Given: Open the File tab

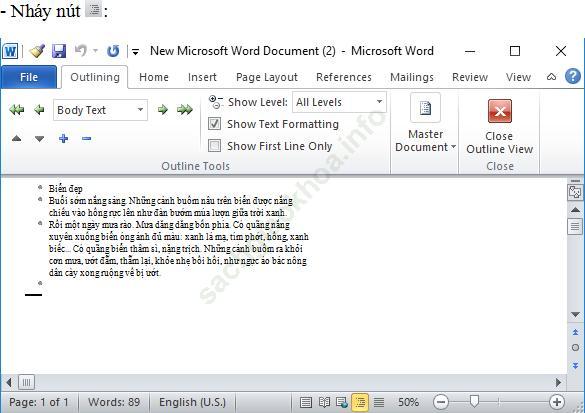Looking at the screenshot, I should pos(29,77).
